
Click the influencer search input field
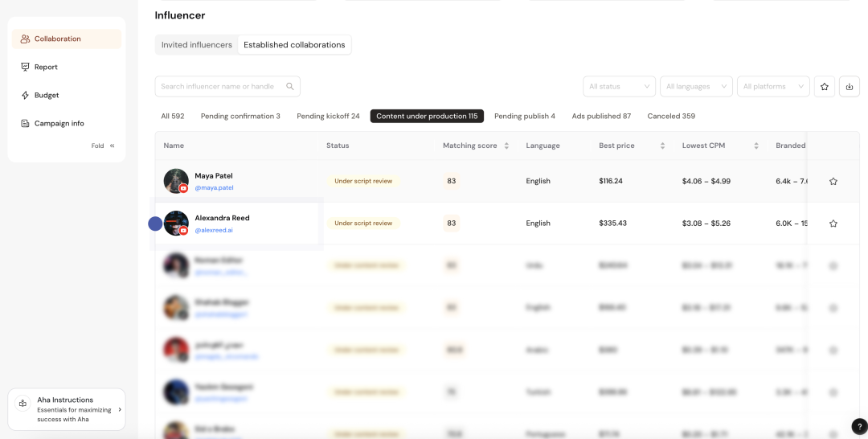[x=217, y=86]
